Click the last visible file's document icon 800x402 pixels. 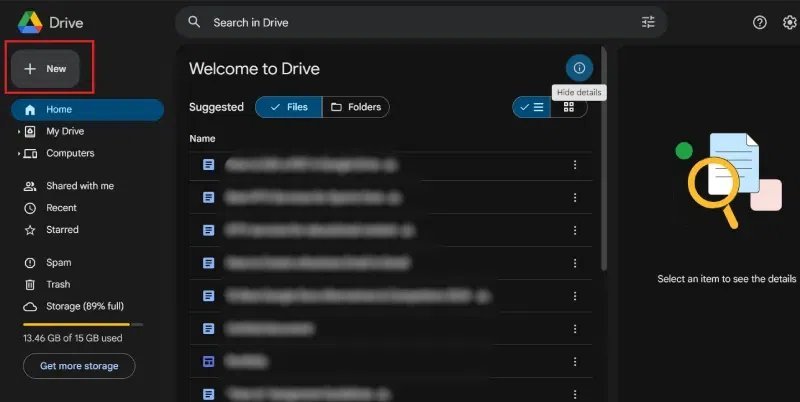coord(209,394)
